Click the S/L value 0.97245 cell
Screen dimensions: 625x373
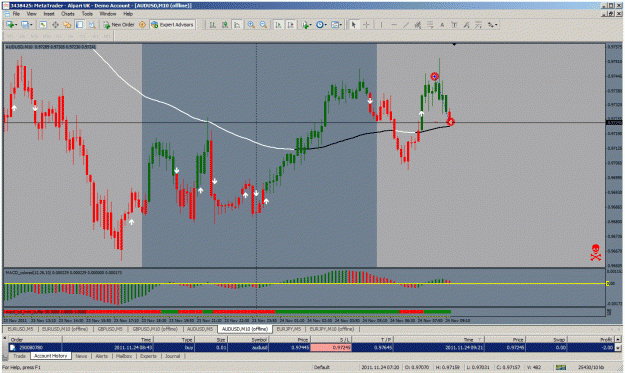[331, 347]
